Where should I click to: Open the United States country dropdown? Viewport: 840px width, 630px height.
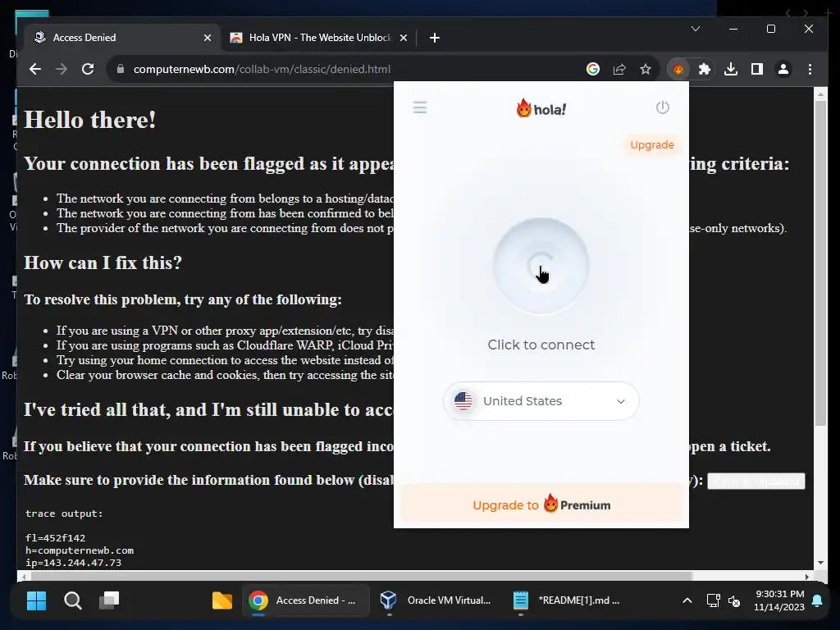pos(541,401)
